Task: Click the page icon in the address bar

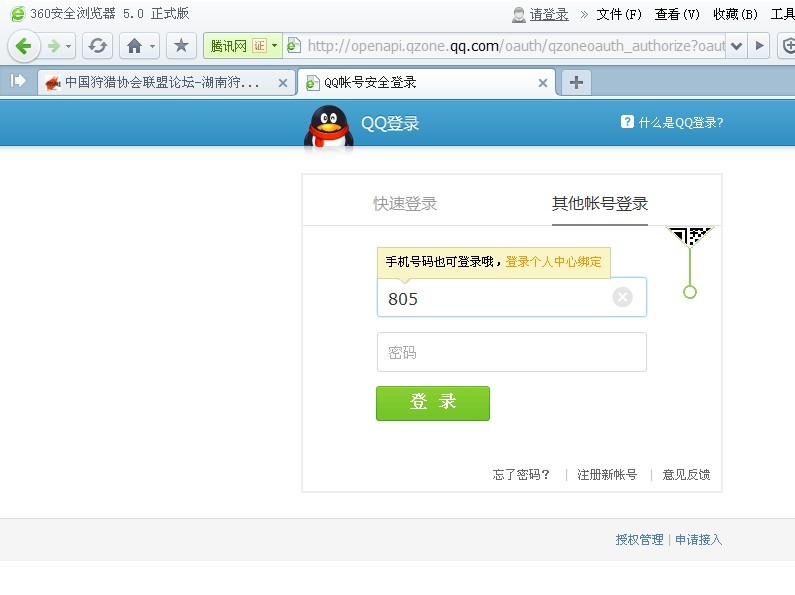Action: click(294, 46)
